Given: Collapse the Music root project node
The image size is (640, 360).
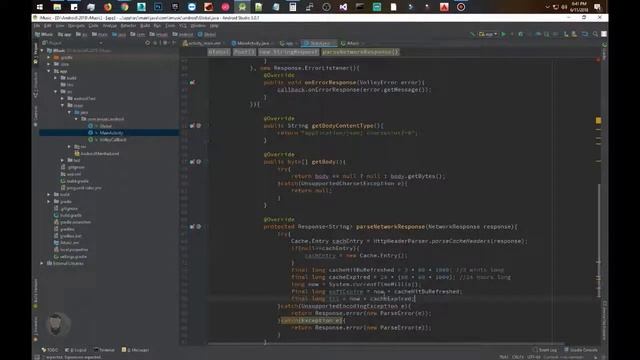Looking at the screenshot, I should (42, 51).
